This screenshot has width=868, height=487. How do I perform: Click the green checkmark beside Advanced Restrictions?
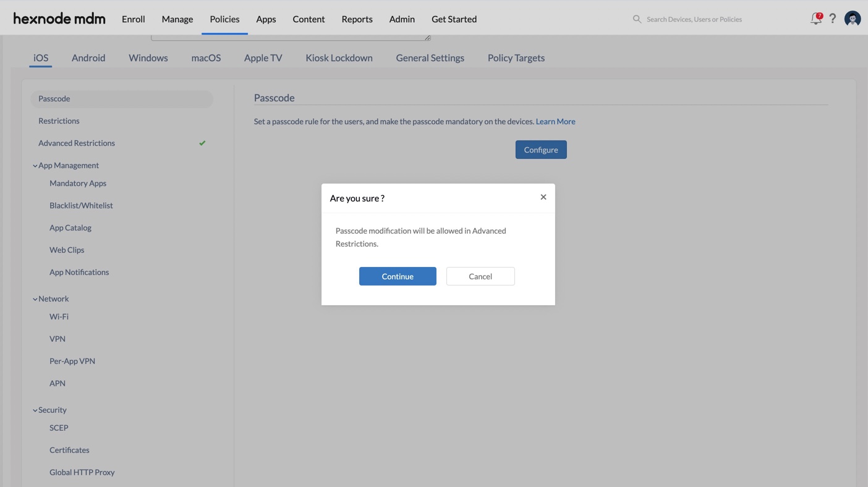[202, 143]
